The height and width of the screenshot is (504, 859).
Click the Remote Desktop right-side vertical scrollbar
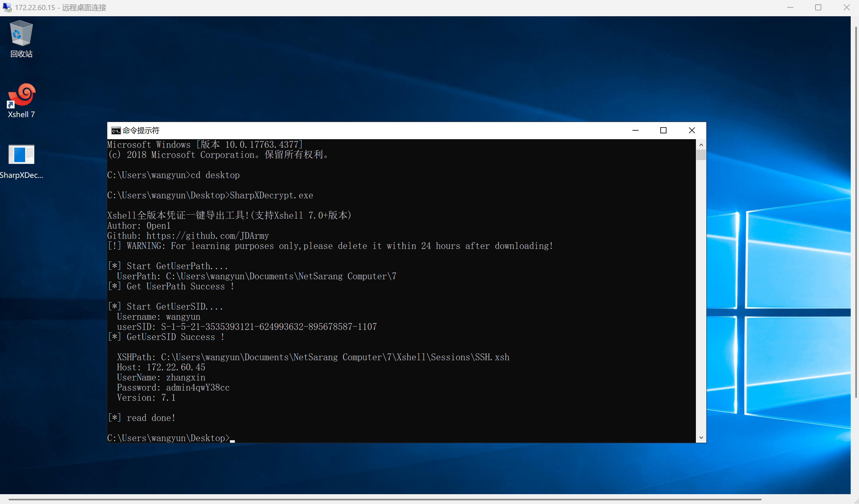point(856,211)
